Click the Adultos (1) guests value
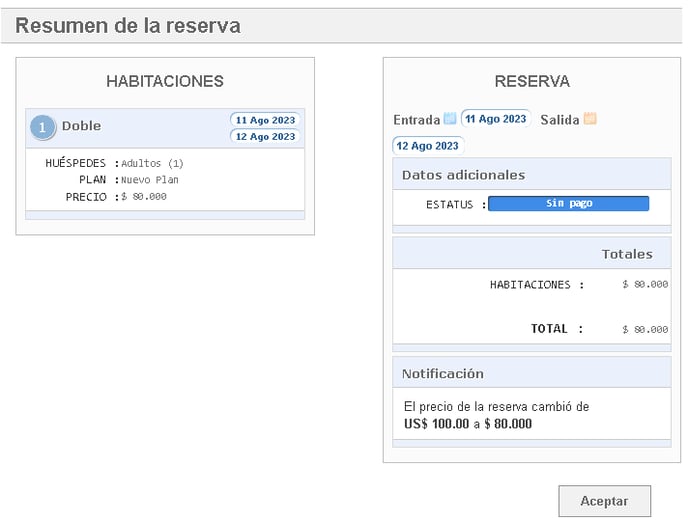The height and width of the screenshot is (520, 688). 152,163
